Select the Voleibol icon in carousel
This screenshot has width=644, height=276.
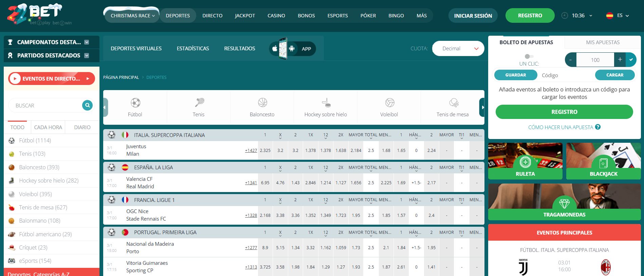pos(389,102)
